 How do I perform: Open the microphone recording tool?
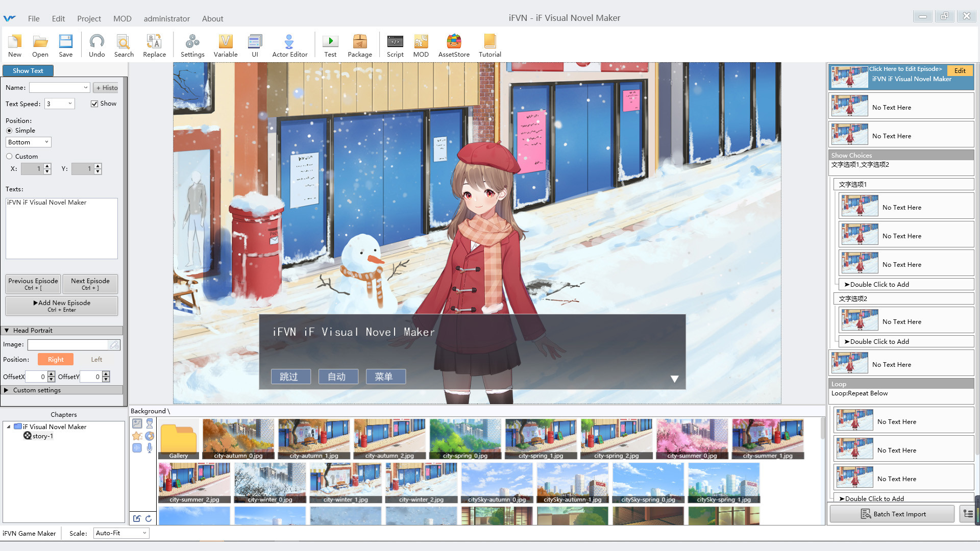pos(149,447)
